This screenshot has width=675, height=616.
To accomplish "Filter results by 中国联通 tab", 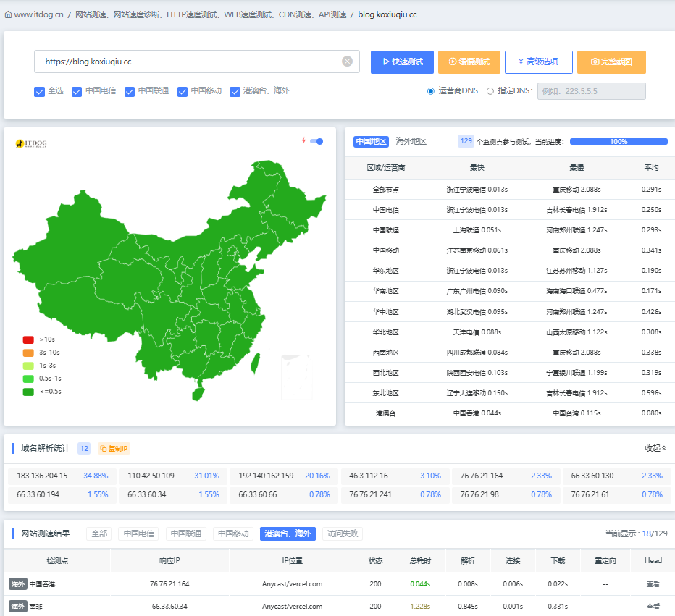I will pos(185,533).
